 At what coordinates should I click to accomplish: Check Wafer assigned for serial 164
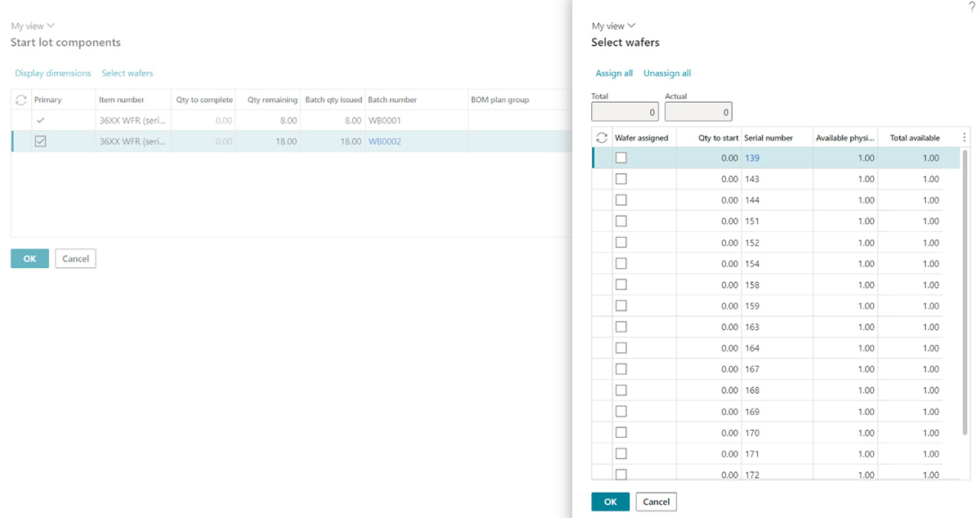621,348
